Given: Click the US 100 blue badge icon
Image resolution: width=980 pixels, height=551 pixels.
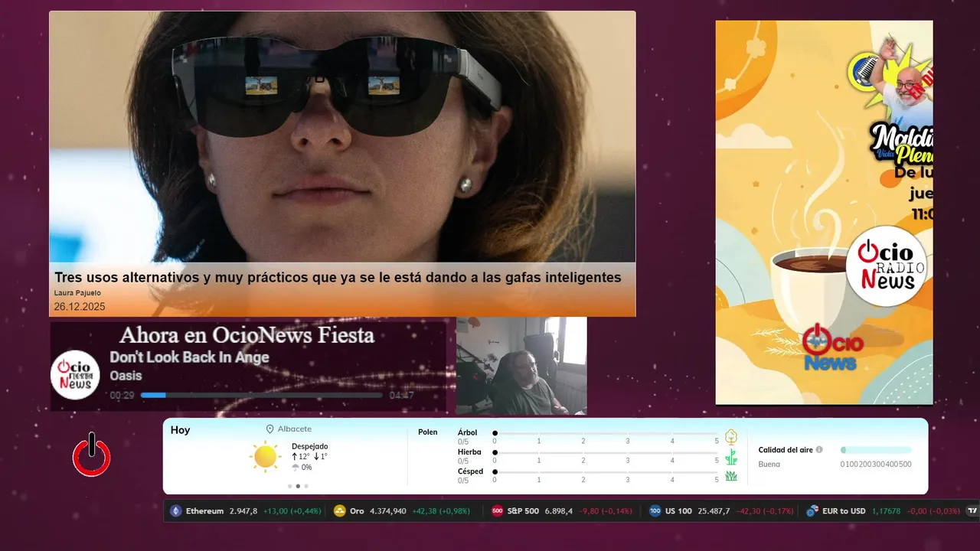Looking at the screenshot, I should coord(655,511).
